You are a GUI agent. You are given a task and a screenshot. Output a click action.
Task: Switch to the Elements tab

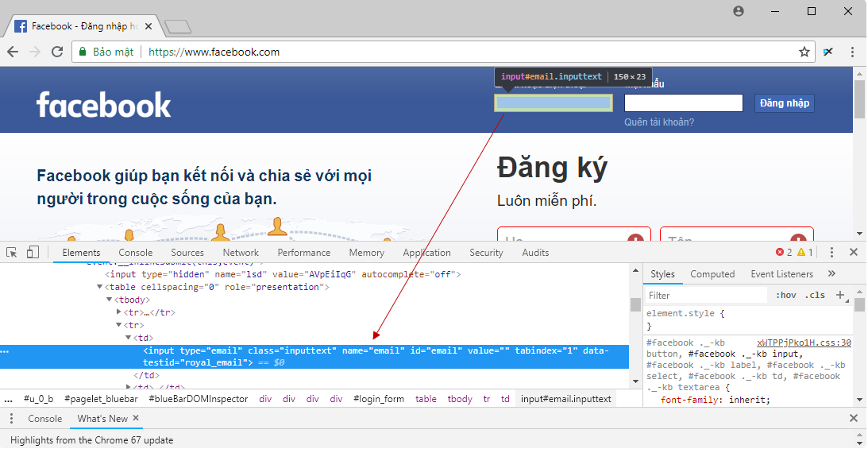(x=81, y=253)
